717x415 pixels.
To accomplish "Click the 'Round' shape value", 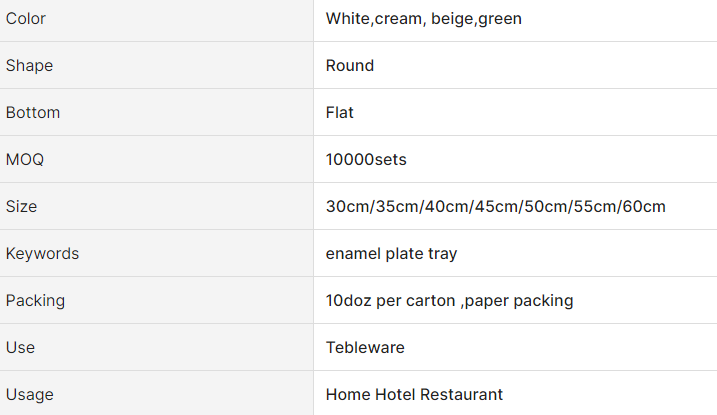I will click(350, 66).
